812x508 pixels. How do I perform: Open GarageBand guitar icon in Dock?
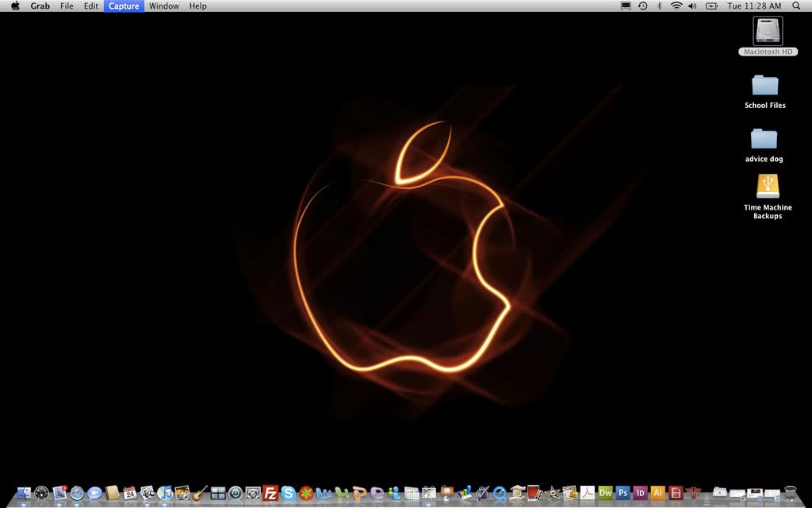point(200,493)
